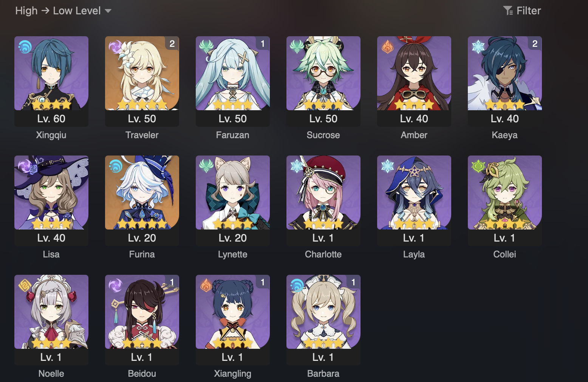Click Noelle's Geo element icon
The height and width of the screenshot is (382, 588).
(25, 285)
